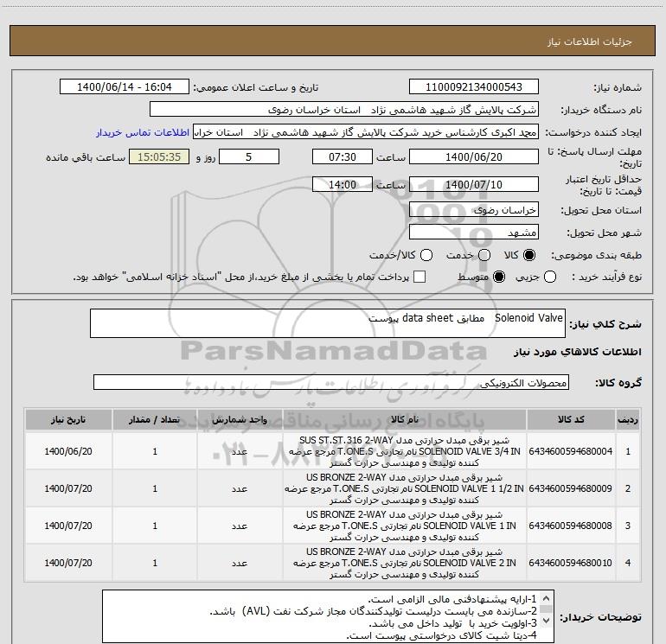
Task: Click the کد کالا column header
Action: point(571,420)
